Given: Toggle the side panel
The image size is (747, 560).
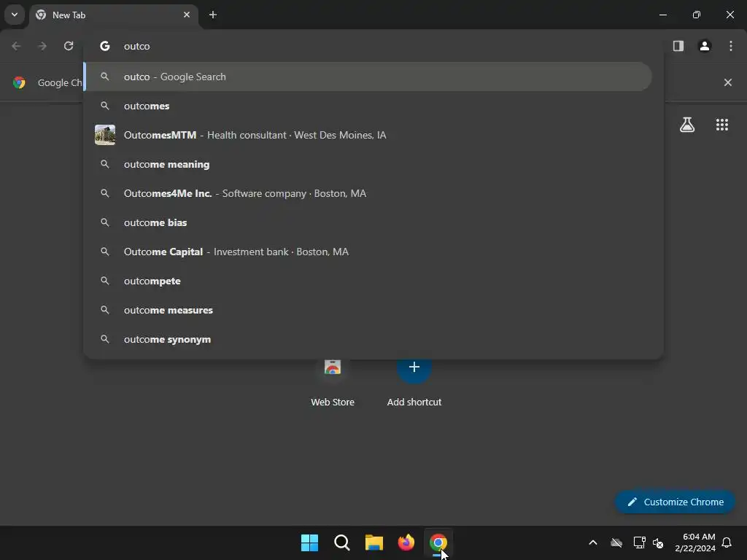Looking at the screenshot, I should coord(678,46).
